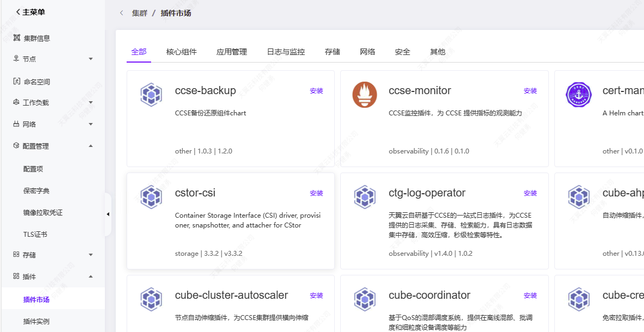Open 保密字典 in the sidebar
Image resolution: width=644 pixels, height=332 pixels.
click(36, 190)
